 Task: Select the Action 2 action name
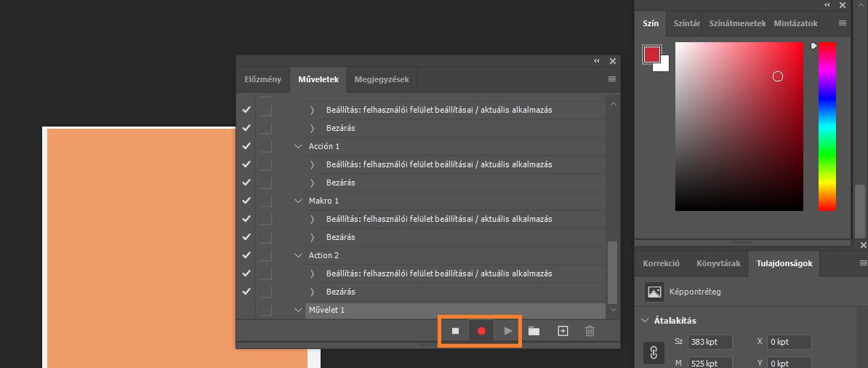click(x=324, y=255)
